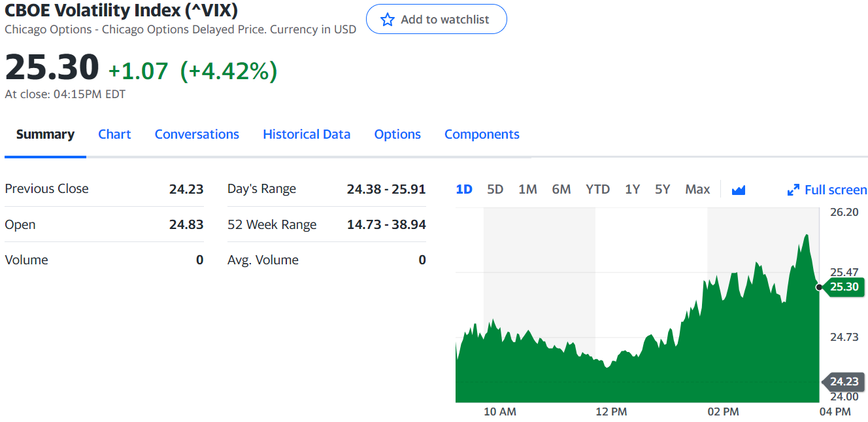Select the 5Y chart range
Image resolution: width=868 pixels, height=422 pixels.
tap(663, 190)
